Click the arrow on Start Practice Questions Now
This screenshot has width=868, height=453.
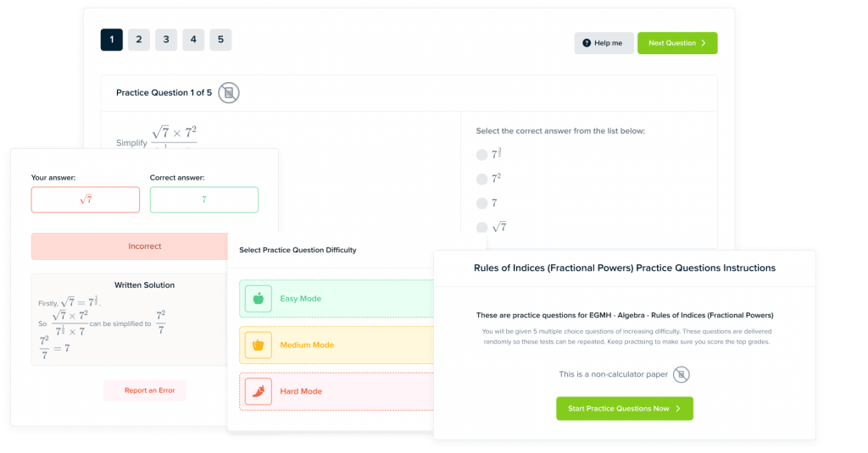pos(677,409)
